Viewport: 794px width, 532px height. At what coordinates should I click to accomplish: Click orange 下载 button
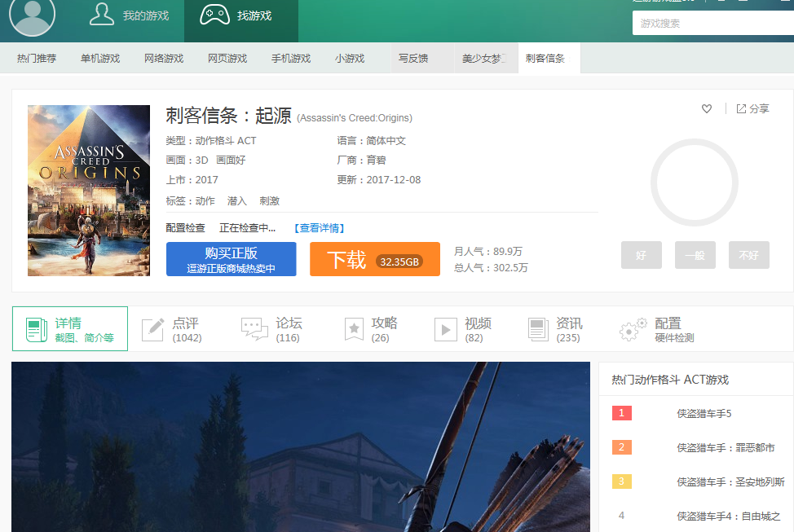[x=375, y=258]
